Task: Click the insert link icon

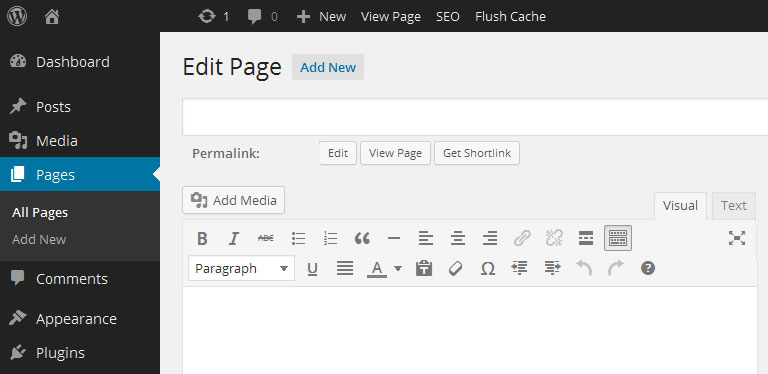Action: click(522, 238)
